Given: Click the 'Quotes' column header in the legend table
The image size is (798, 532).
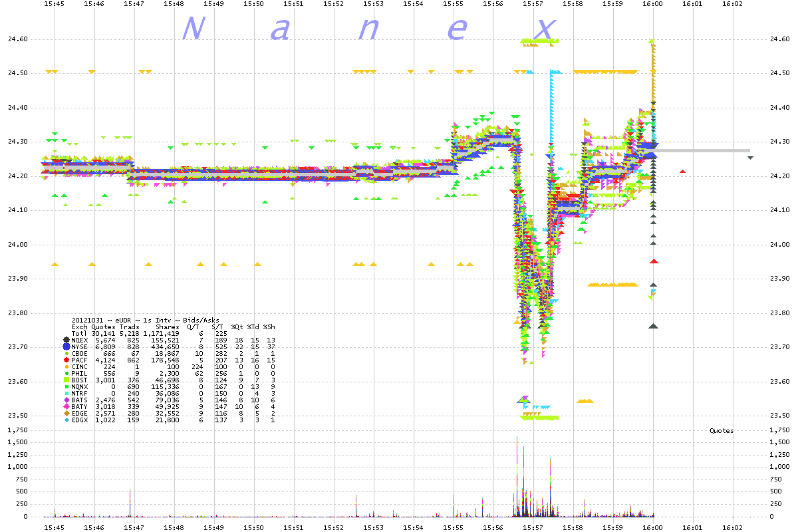Looking at the screenshot, I should point(103,327).
